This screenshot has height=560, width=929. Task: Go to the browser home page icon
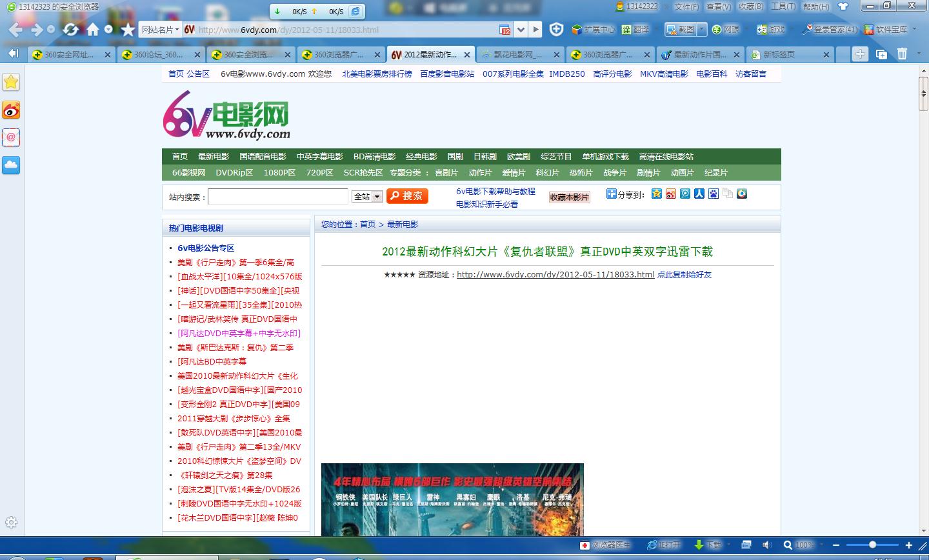[x=93, y=30]
